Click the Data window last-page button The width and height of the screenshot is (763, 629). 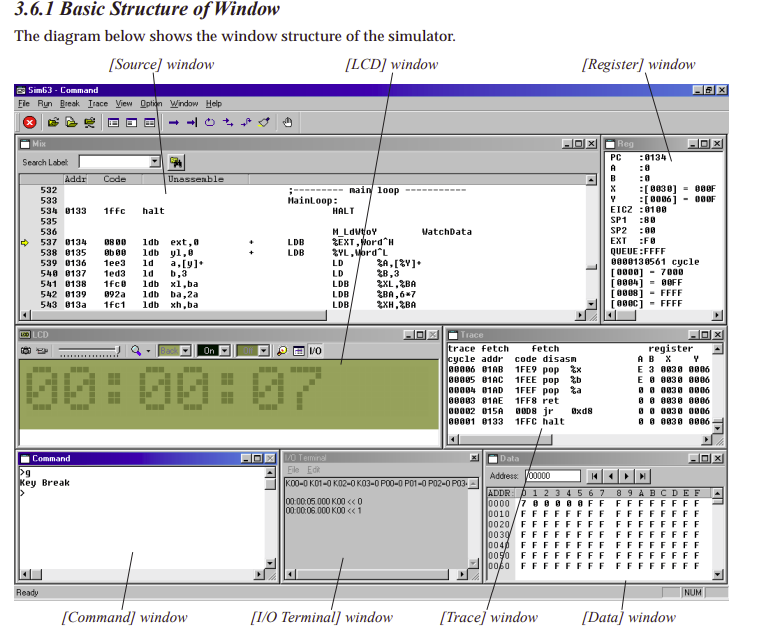coord(643,476)
